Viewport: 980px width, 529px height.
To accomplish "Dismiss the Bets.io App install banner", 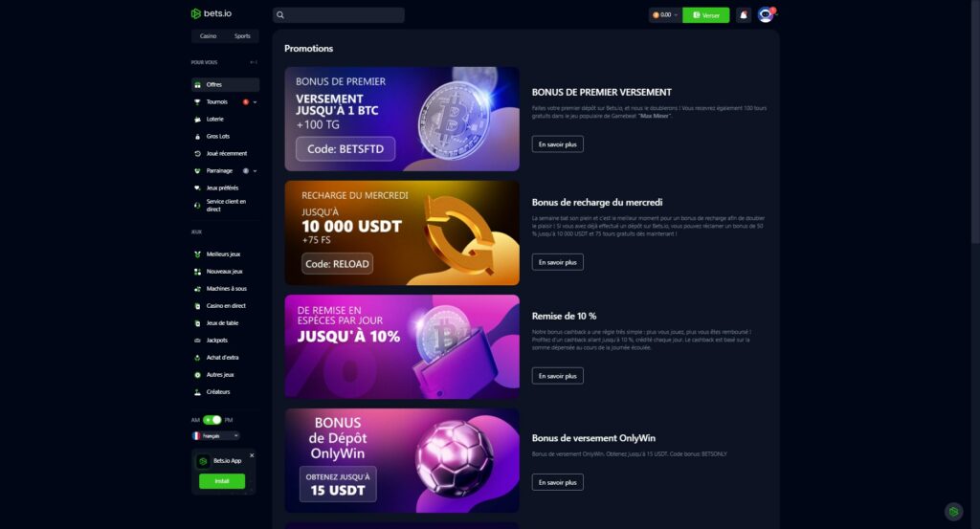I will coord(252,455).
